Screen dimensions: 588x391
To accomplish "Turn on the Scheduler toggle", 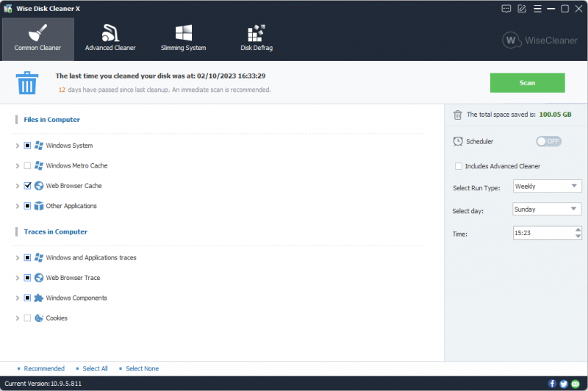I will (548, 141).
